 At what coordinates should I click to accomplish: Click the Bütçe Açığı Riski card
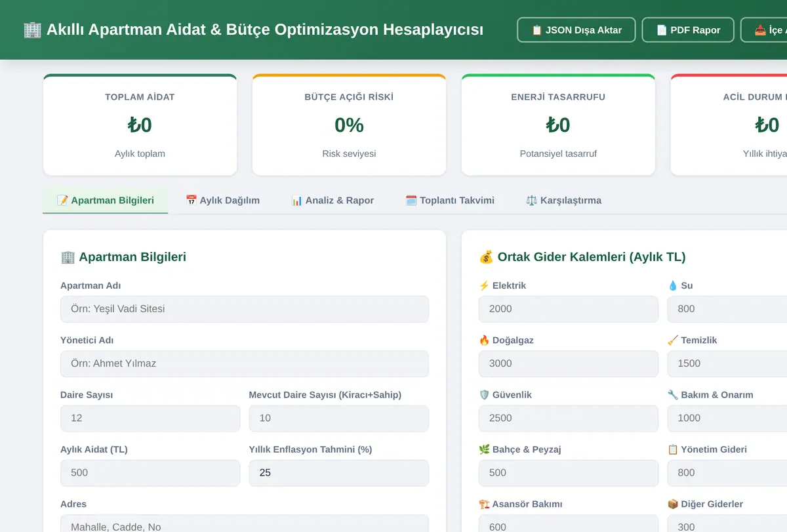tap(349, 125)
